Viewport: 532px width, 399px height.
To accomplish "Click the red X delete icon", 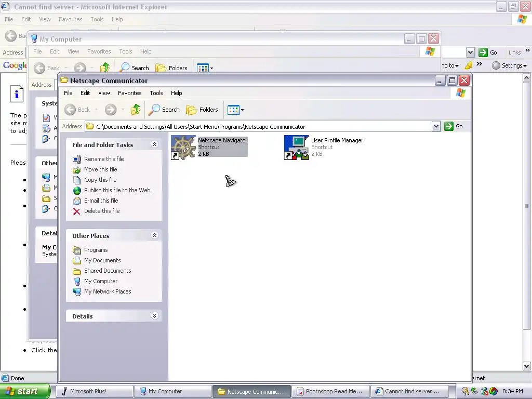I will pyautogui.click(x=77, y=211).
